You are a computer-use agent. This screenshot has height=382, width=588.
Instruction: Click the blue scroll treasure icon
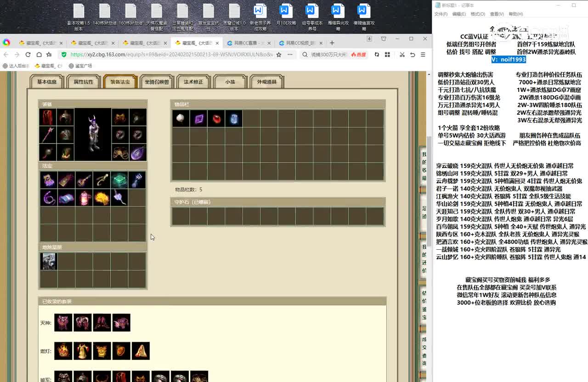(x=67, y=197)
